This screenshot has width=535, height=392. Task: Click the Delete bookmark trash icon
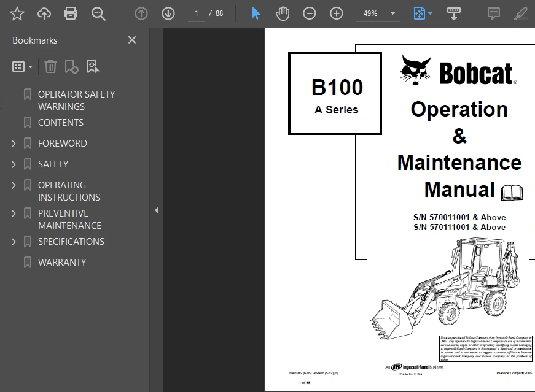pos(50,66)
